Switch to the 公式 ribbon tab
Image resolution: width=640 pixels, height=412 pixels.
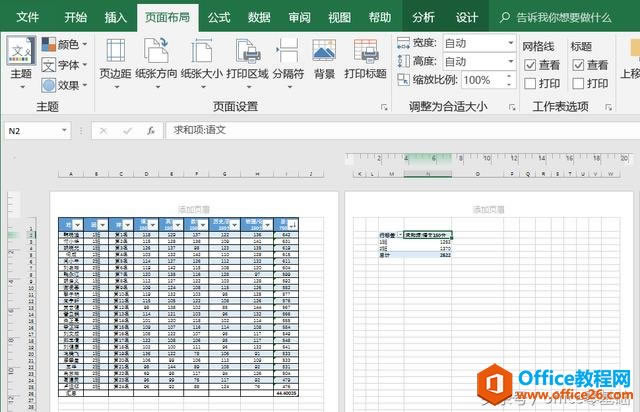click(219, 17)
